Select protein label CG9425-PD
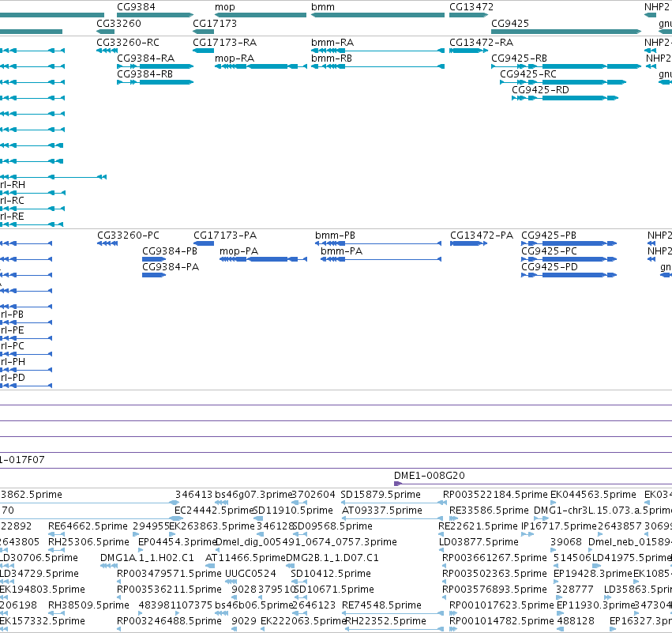This screenshot has height=633, width=672. [x=550, y=267]
